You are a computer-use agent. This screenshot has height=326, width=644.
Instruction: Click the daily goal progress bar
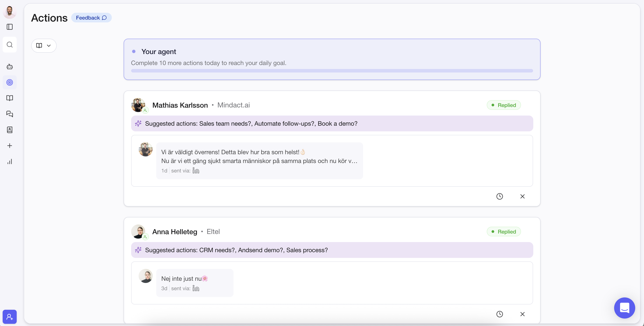[x=332, y=71]
